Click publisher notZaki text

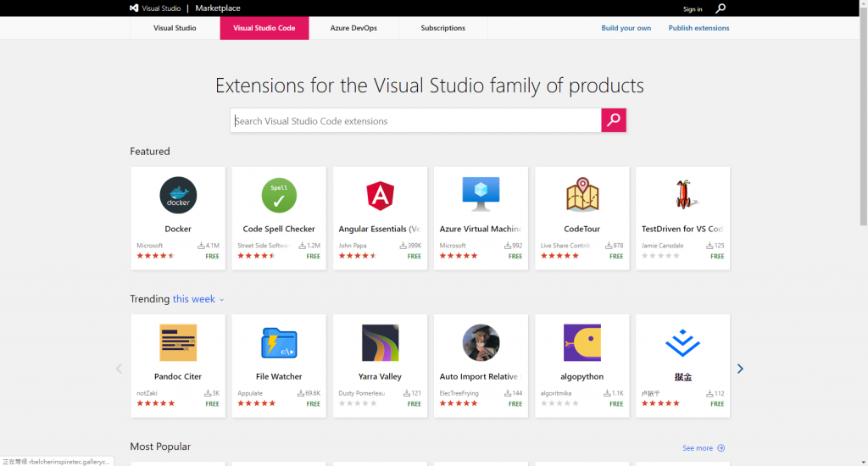coord(147,393)
